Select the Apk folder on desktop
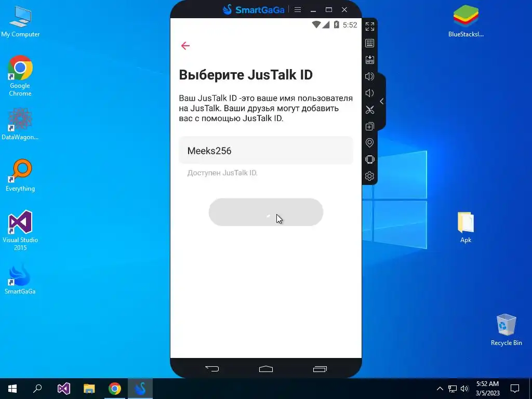 [x=466, y=228]
